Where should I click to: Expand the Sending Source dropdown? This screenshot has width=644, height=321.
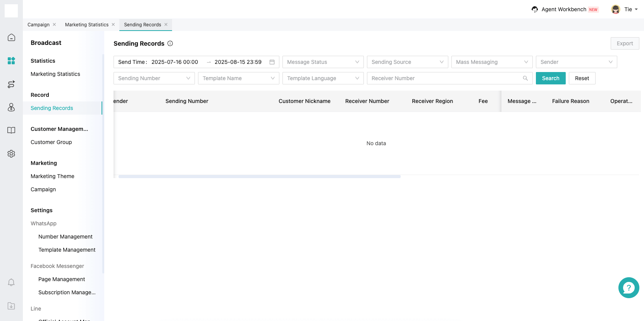click(x=408, y=62)
